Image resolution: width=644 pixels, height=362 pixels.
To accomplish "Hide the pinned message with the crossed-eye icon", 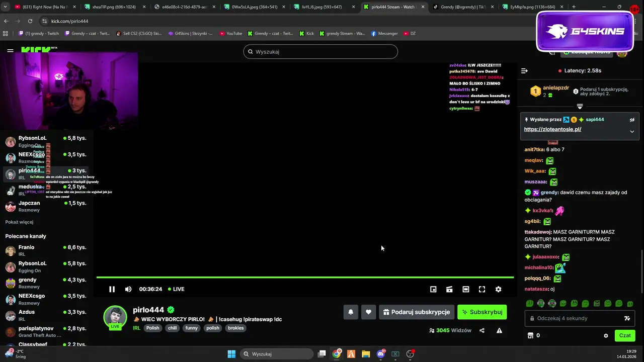I will [632, 120].
